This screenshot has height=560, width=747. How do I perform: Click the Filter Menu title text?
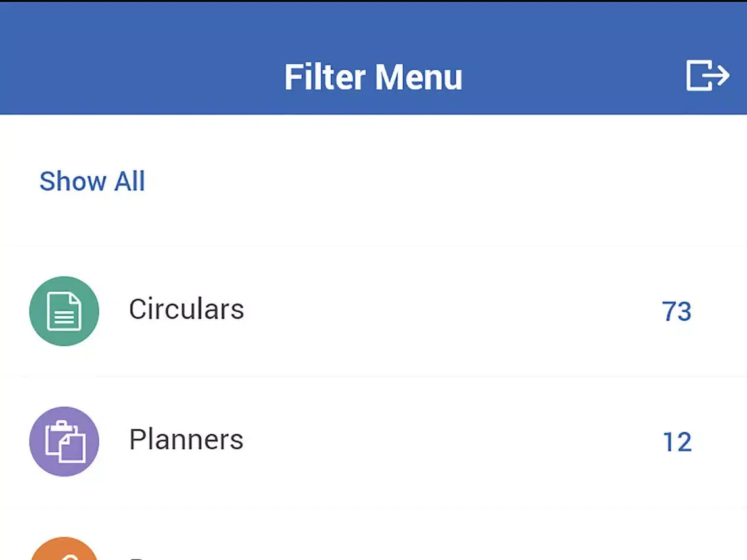point(373,77)
